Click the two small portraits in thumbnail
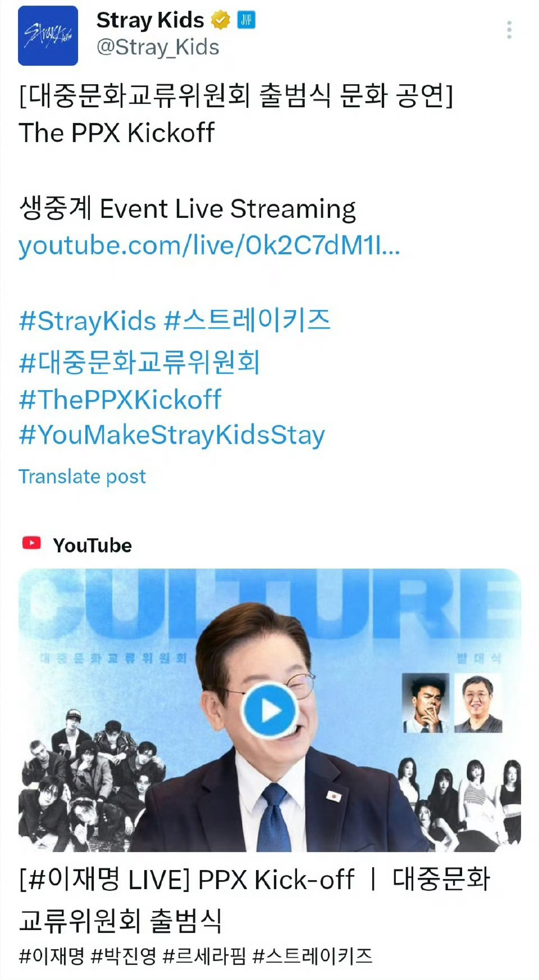The height and width of the screenshot is (980, 539). [x=453, y=703]
